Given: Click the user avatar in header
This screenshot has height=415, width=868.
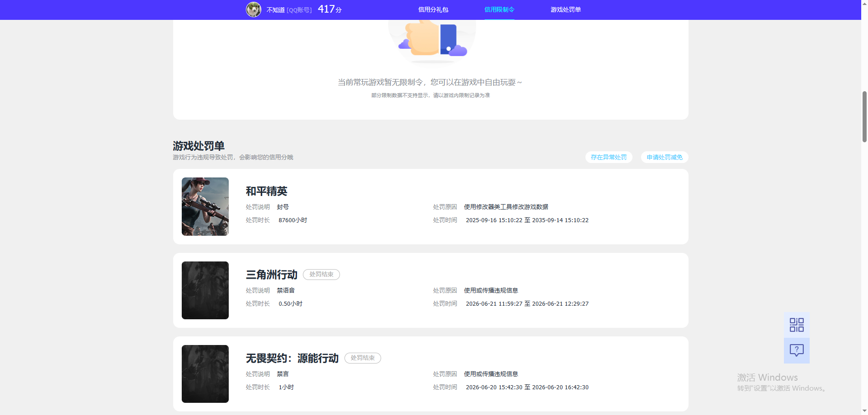Looking at the screenshot, I should coord(254,9).
